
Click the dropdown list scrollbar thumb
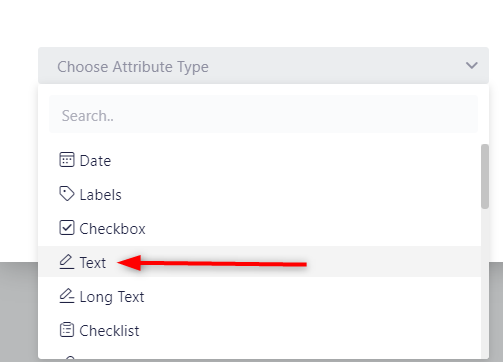tap(485, 176)
